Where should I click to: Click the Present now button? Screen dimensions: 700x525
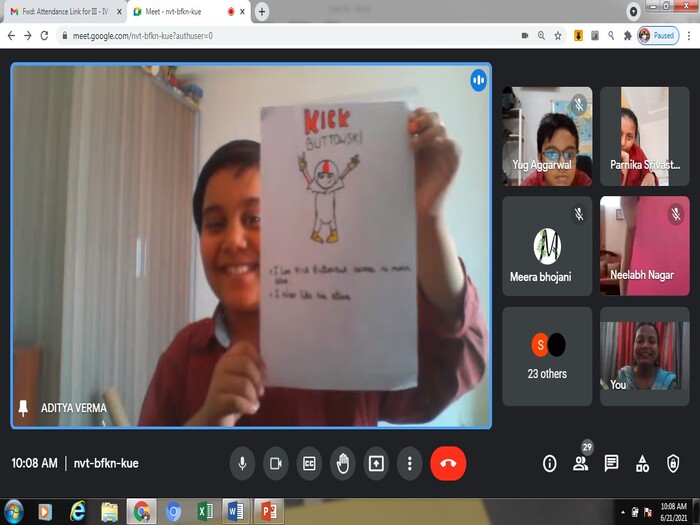click(x=376, y=463)
